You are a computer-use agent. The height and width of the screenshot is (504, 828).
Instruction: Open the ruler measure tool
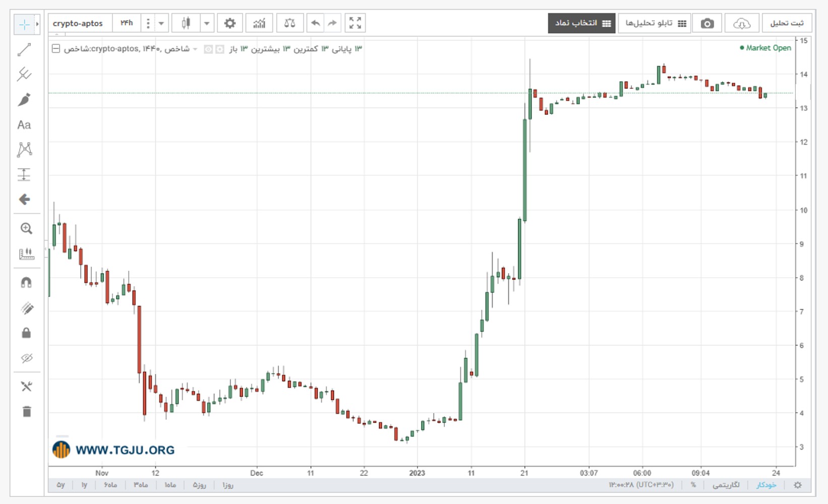[x=26, y=254]
